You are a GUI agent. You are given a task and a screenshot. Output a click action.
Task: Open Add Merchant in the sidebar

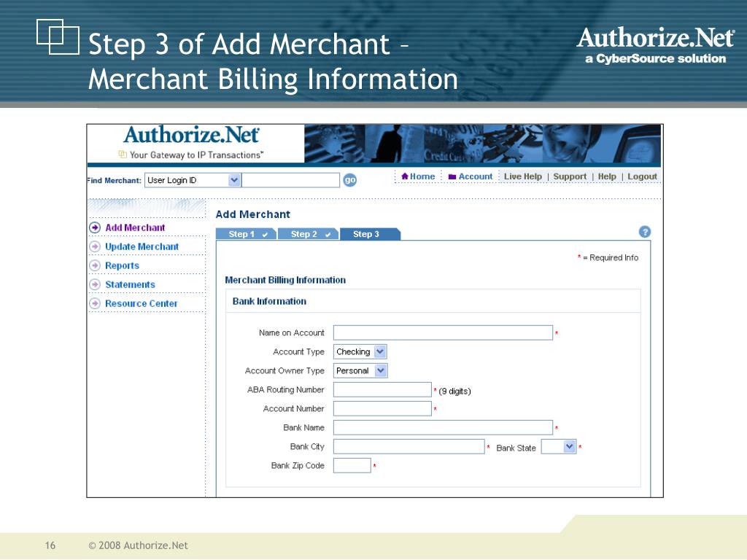pos(135,227)
